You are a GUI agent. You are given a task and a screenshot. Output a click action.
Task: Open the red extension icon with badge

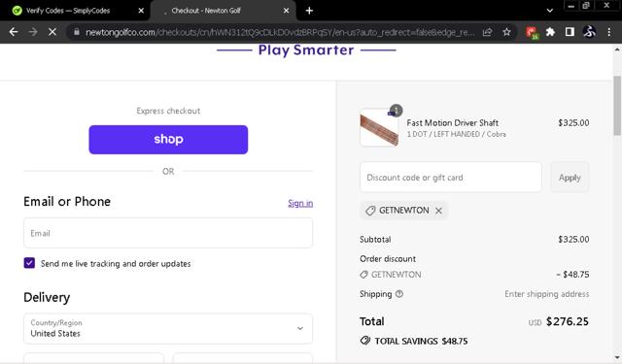pyautogui.click(x=532, y=32)
